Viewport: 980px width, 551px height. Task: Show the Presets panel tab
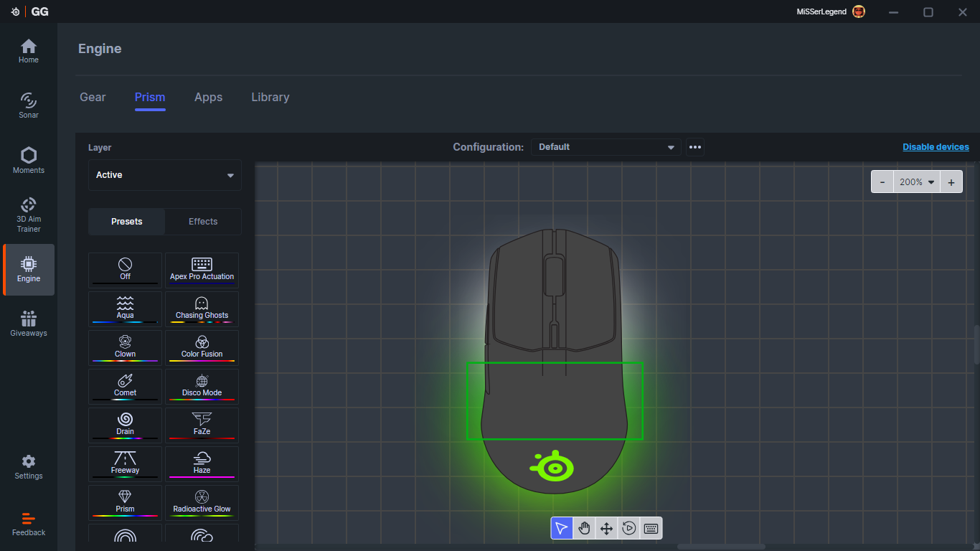pos(127,222)
